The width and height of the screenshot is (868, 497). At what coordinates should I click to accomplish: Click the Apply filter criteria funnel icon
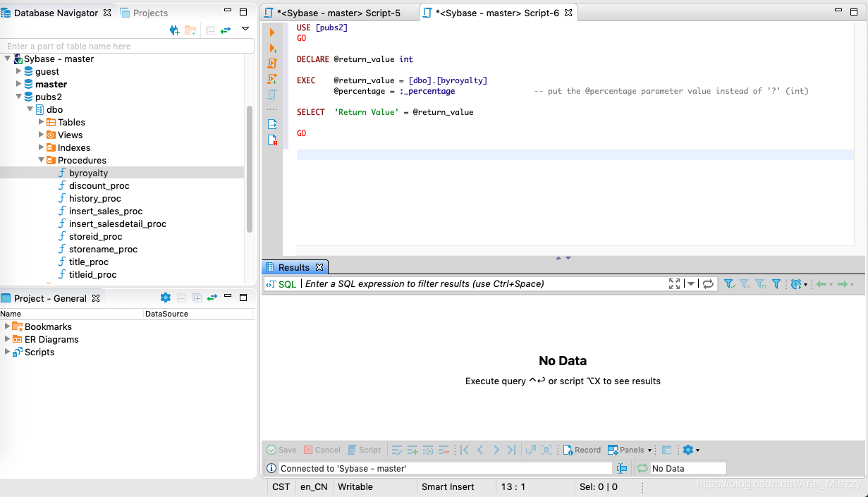[729, 284]
